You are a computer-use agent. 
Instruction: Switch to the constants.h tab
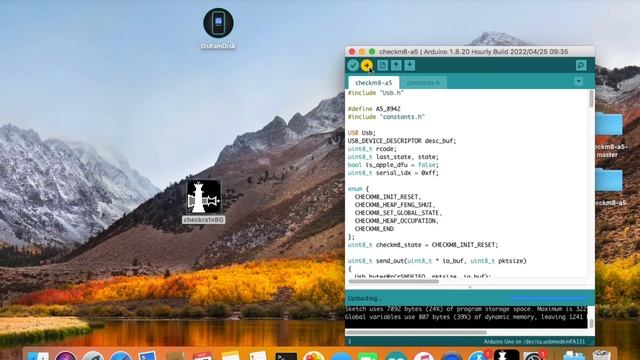423,82
